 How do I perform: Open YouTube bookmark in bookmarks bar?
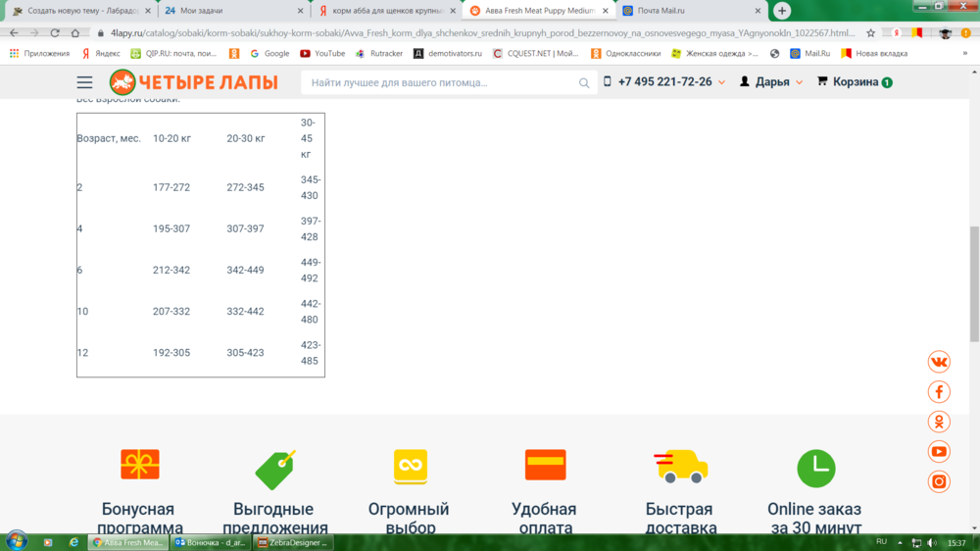[322, 53]
